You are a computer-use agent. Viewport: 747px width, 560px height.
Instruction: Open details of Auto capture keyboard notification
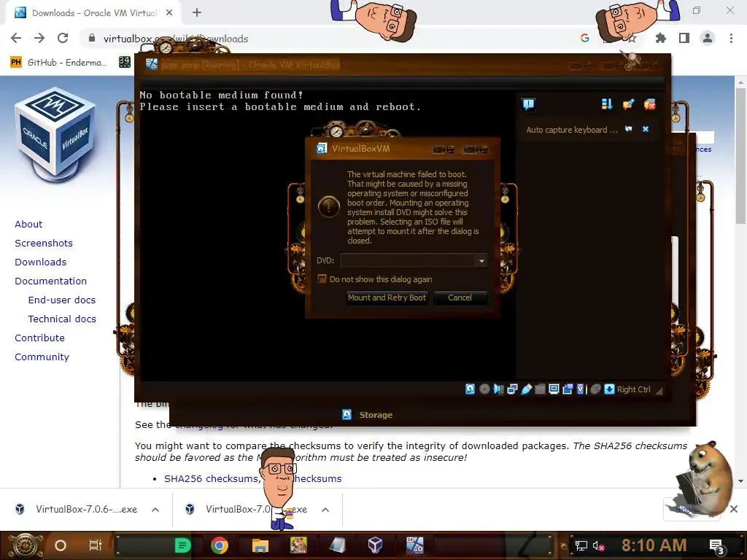(x=629, y=129)
